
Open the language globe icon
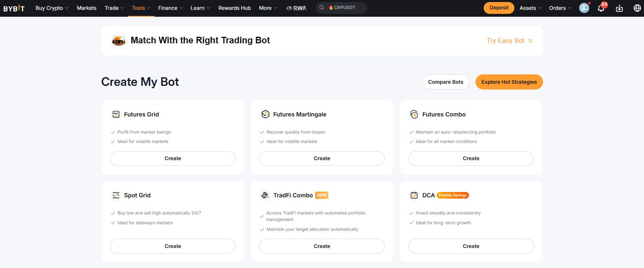637,8
